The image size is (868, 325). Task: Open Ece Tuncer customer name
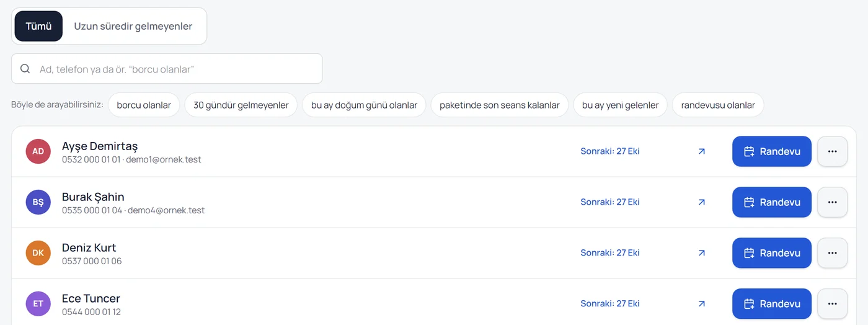(x=91, y=298)
